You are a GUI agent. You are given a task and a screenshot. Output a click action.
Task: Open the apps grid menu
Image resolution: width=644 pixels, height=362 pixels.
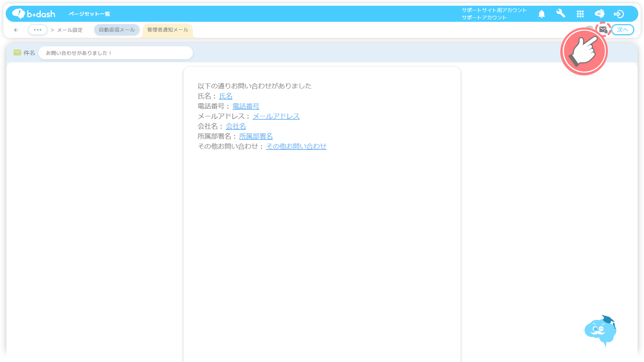click(x=580, y=14)
